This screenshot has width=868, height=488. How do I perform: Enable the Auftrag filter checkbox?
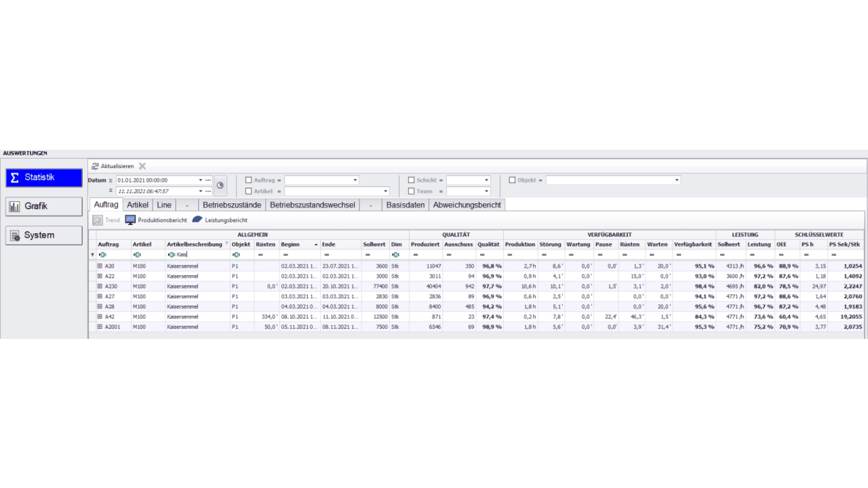[249, 180]
